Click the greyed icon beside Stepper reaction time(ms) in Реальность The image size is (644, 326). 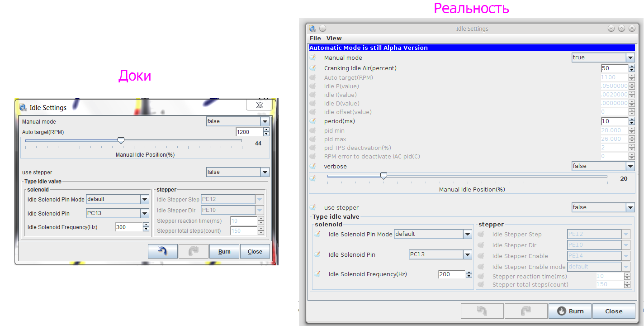coord(481,276)
